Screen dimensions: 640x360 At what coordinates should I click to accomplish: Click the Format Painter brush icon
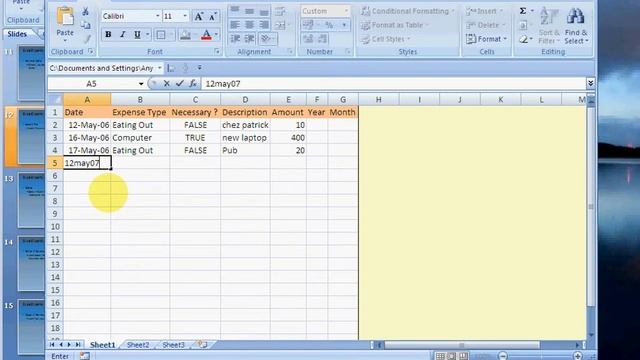point(87,39)
